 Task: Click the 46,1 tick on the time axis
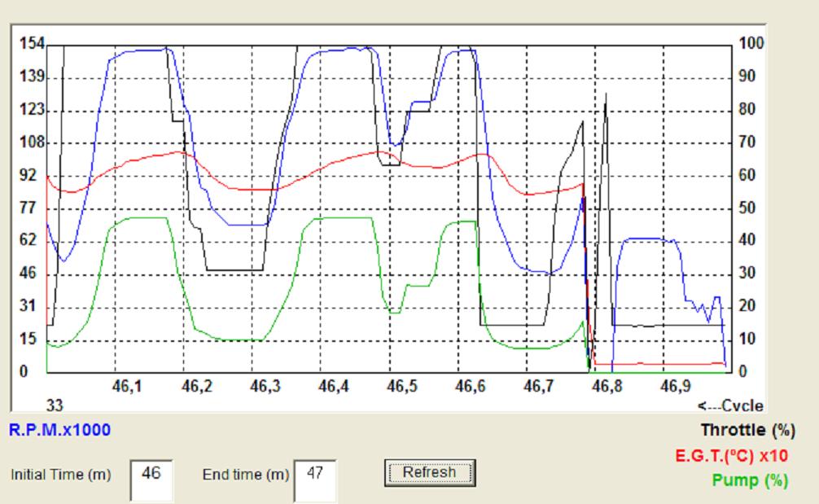[128, 387]
